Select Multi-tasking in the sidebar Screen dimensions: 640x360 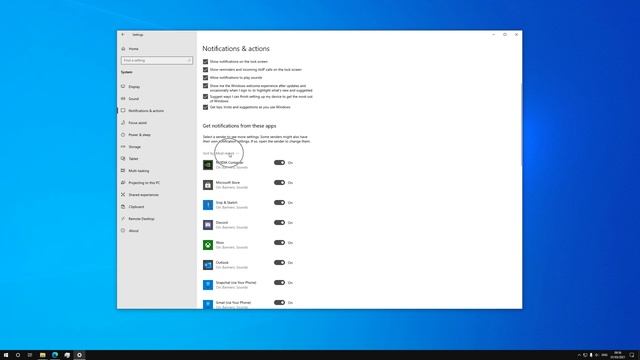[x=139, y=171]
